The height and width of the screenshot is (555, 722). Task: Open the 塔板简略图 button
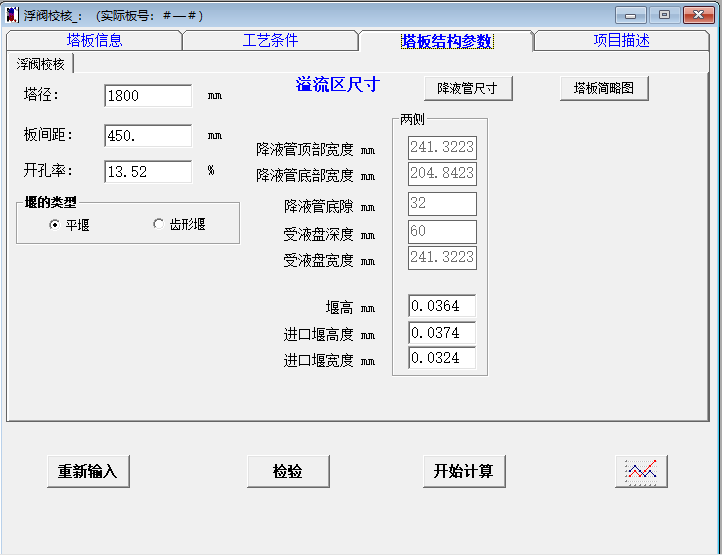pos(604,88)
